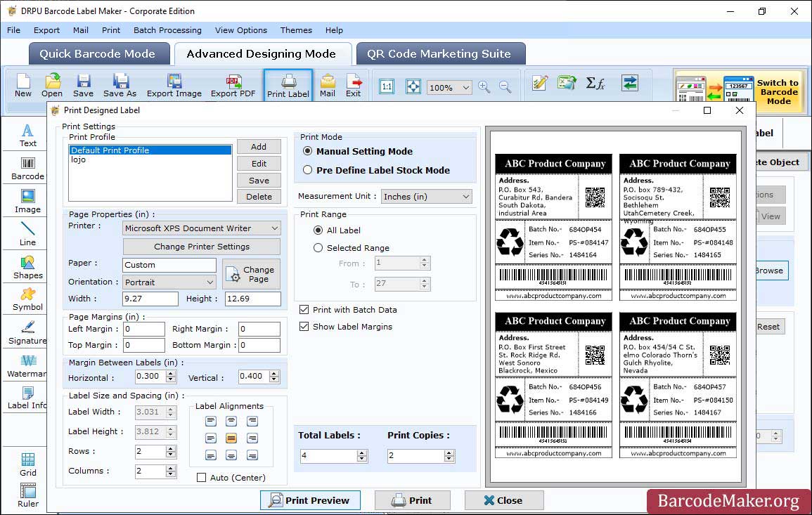The image size is (812, 515).
Task: Enable Auto (Center) alignment checkbox
Action: click(x=202, y=478)
